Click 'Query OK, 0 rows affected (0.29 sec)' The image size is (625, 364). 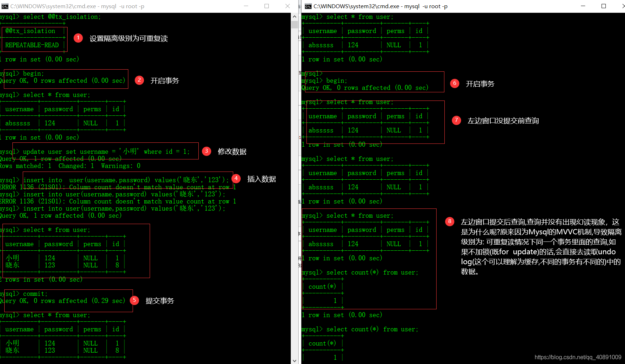63,301
